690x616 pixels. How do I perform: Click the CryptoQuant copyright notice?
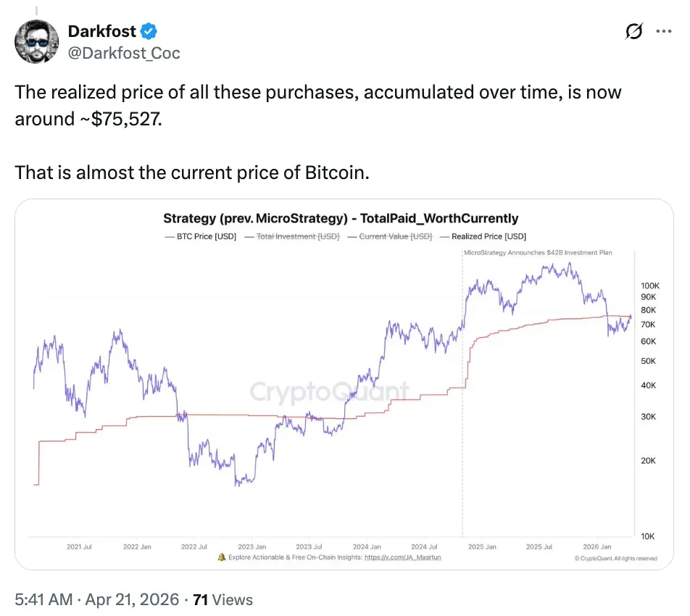615,558
